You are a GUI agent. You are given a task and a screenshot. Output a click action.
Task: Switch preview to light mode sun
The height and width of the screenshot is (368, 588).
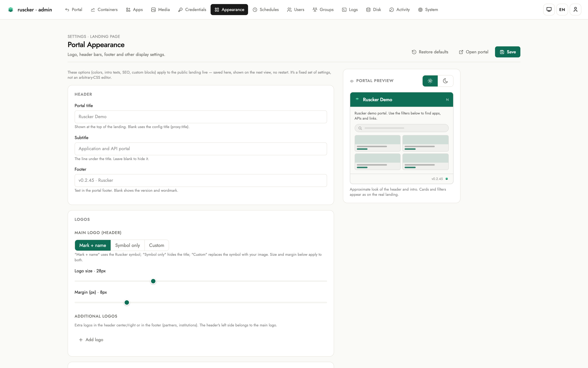(430, 81)
